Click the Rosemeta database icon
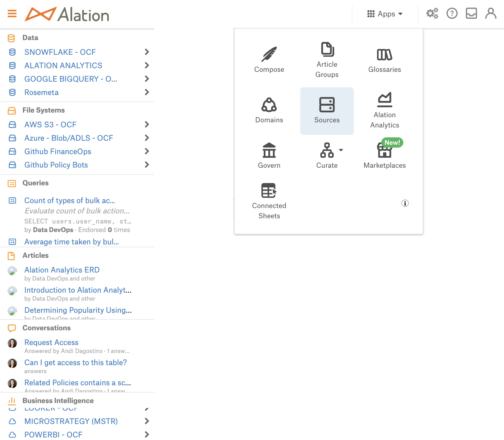504x440 pixels. click(12, 92)
